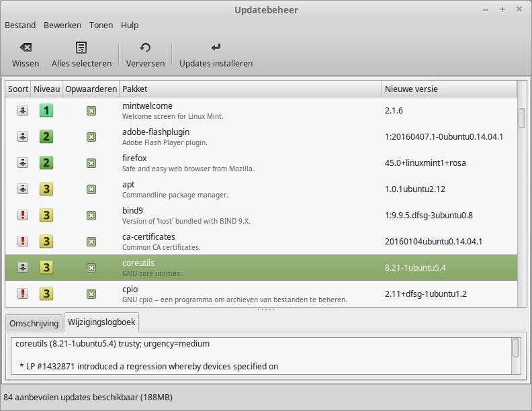
Task: Click the mintwelcome update type icon
Action: [x=23, y=111]
